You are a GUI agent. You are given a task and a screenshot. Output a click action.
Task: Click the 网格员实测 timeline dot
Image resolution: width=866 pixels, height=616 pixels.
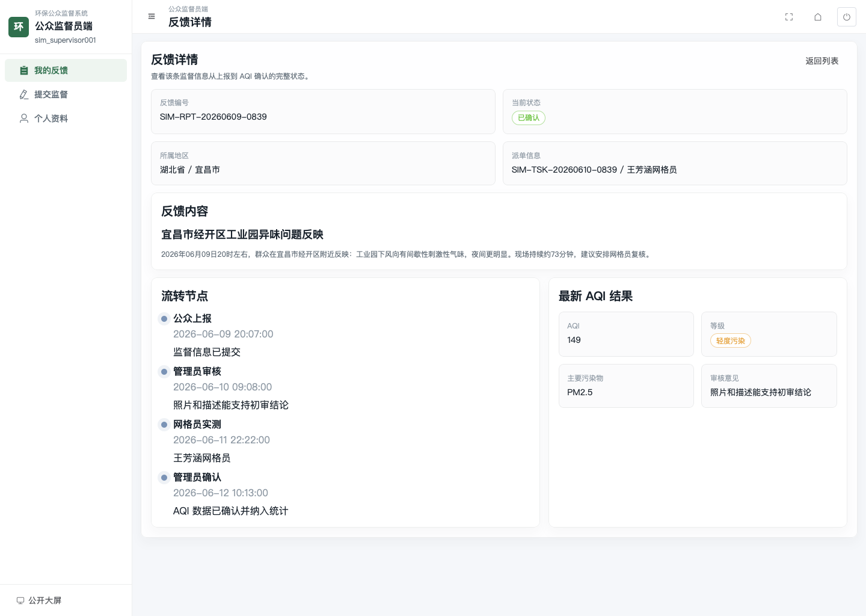(164, 425)
